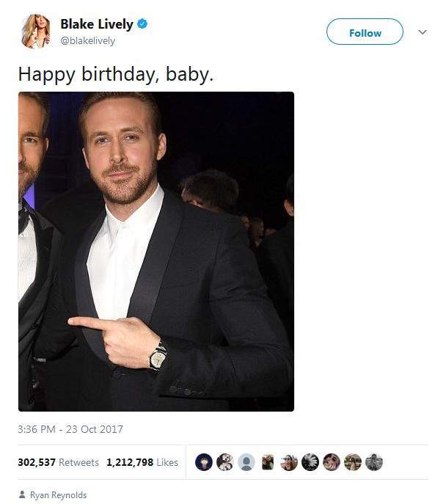Open the gray default-silhouette liker avatar

click(246, 462)
